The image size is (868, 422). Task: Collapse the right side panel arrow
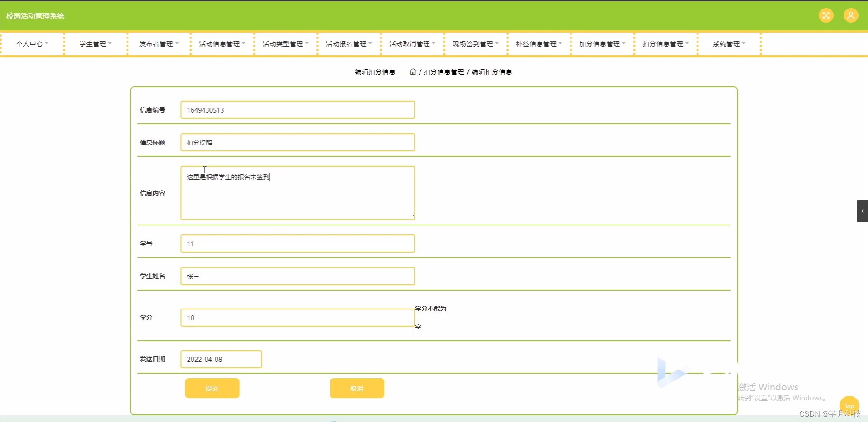(x=863, y=211)
